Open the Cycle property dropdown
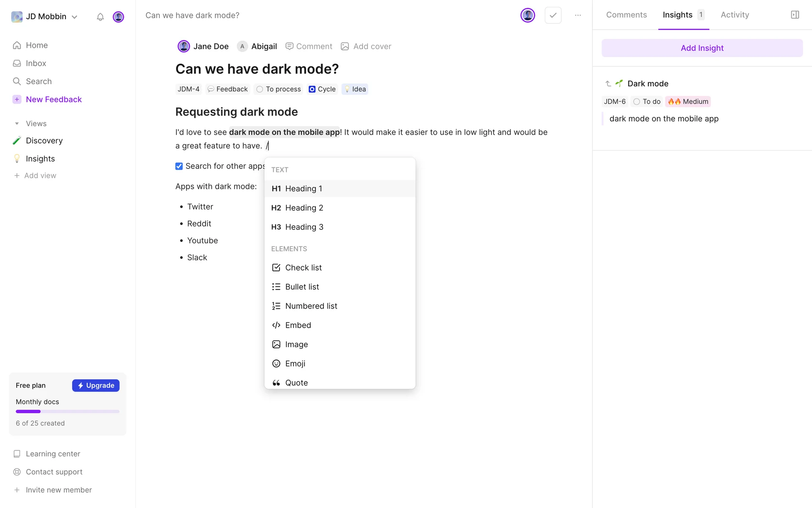Image resolution: width=812 pixels, height=508 pixels. (322, 89)
